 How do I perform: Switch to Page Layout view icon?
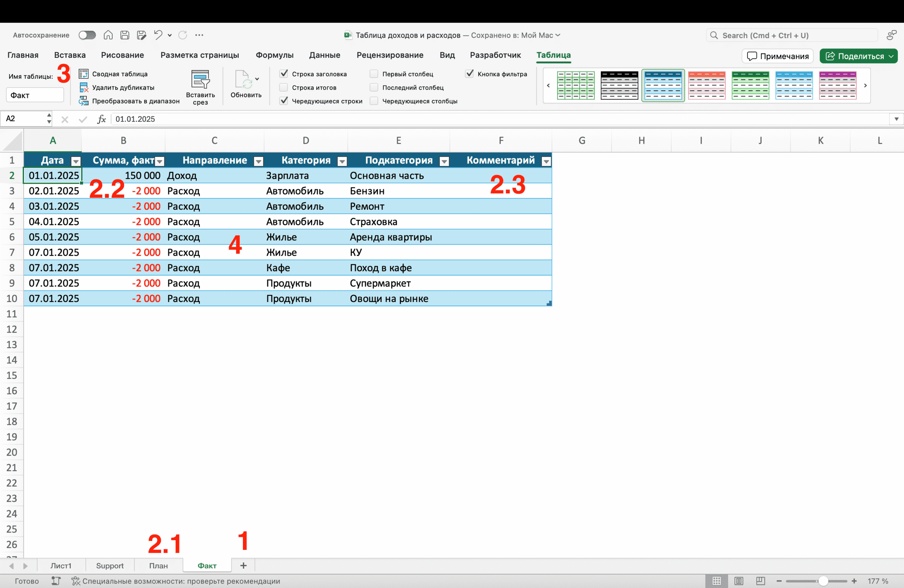coord(739,581)
